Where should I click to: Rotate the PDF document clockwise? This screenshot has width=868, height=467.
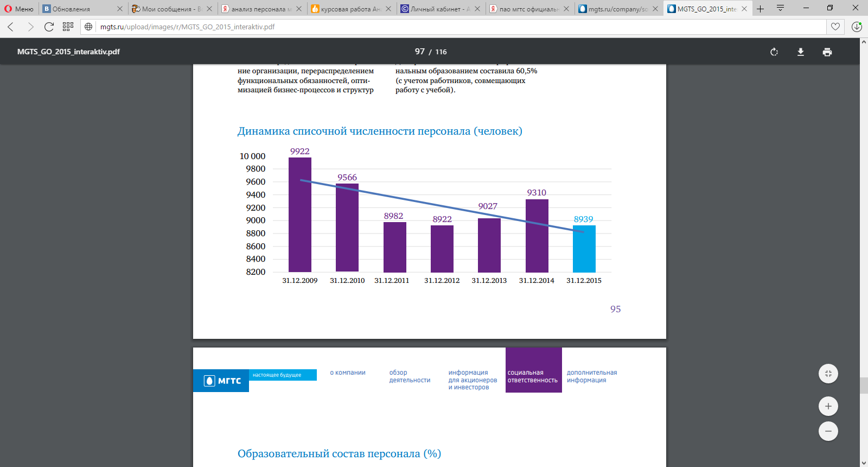coord(774,52)
